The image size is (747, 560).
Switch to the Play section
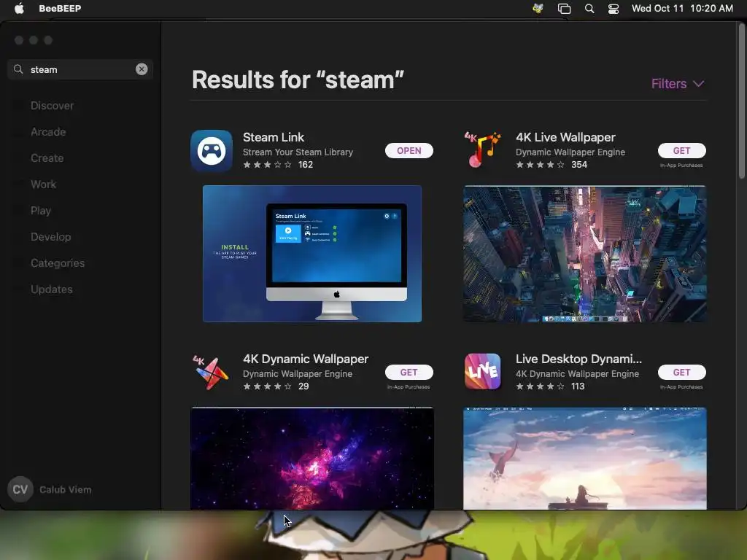[41, 211]
